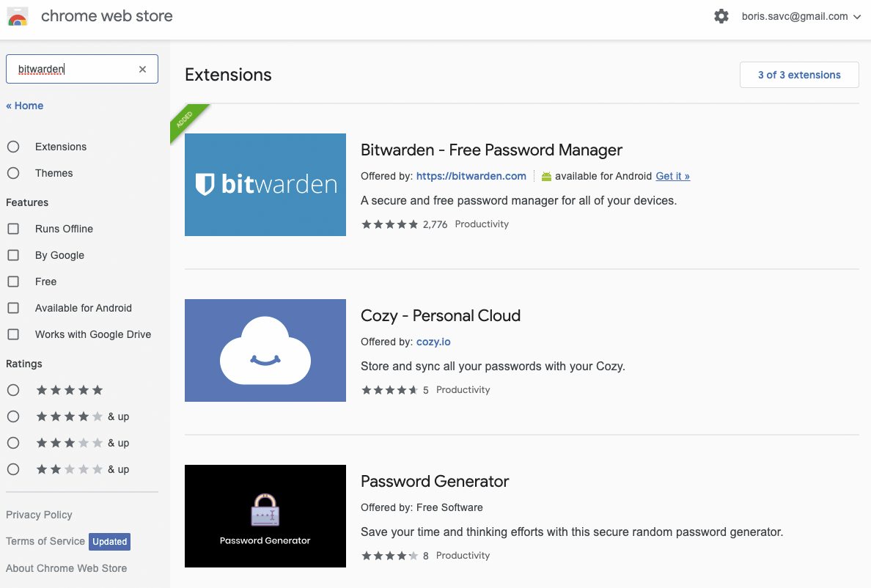
Task: Open Bitwarden - Free Password Manager title
Action: [491, 150]
